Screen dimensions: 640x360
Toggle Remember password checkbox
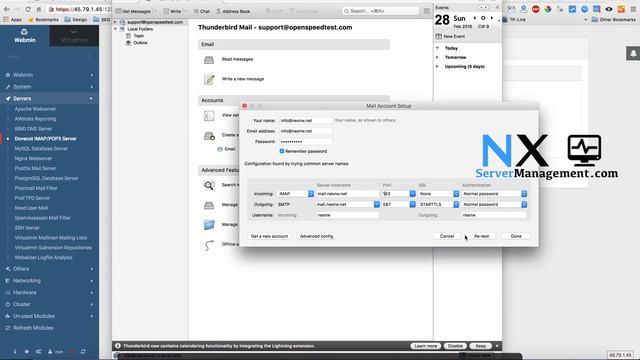pos(282,151)
